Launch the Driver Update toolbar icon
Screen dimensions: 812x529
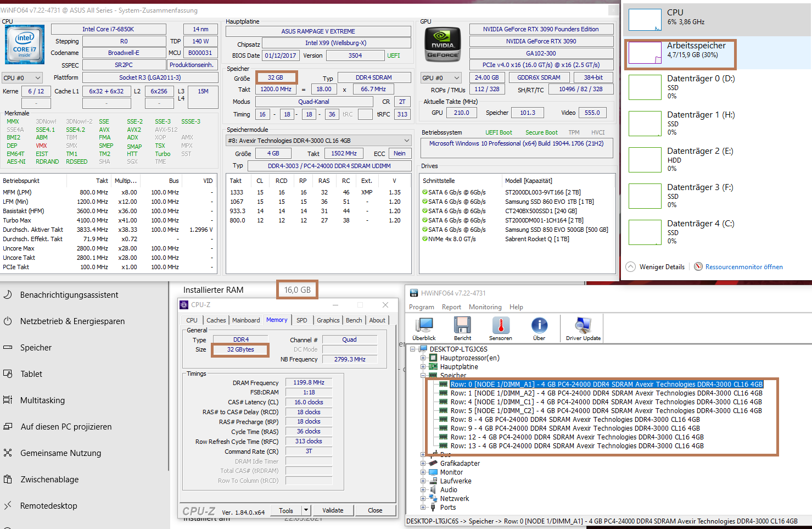583,325
